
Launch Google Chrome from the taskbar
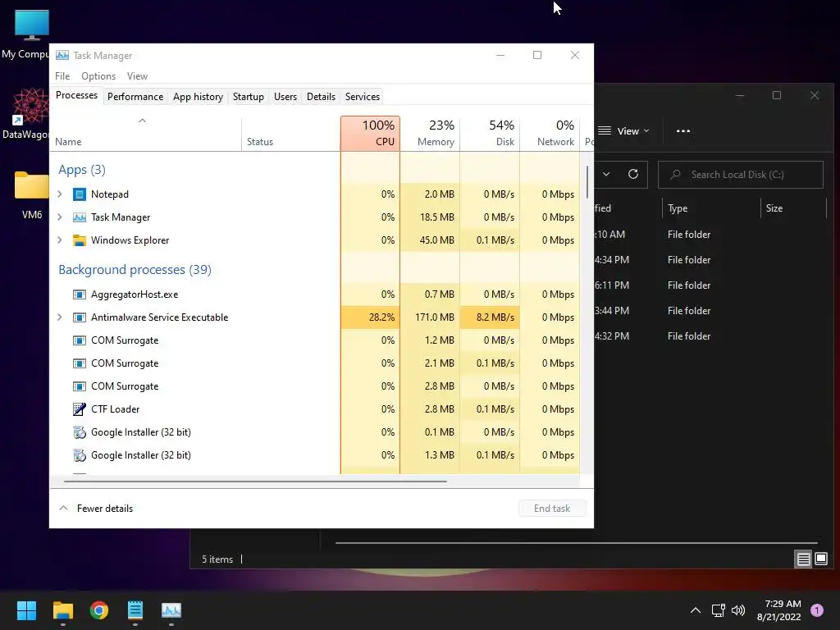pos(99,610)
